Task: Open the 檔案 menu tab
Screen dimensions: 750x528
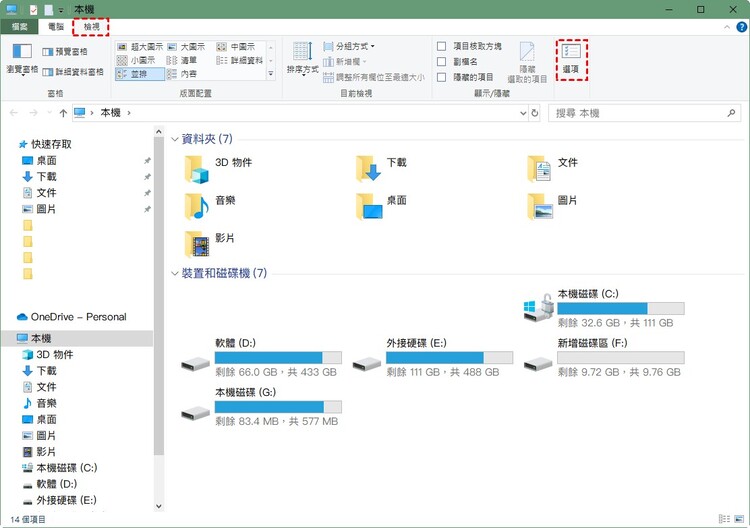Action: point(20,27)
